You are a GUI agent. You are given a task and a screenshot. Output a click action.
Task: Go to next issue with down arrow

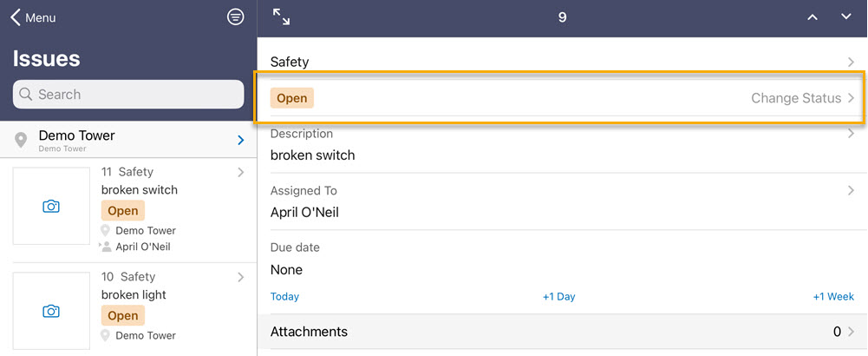tap(845, 17)
